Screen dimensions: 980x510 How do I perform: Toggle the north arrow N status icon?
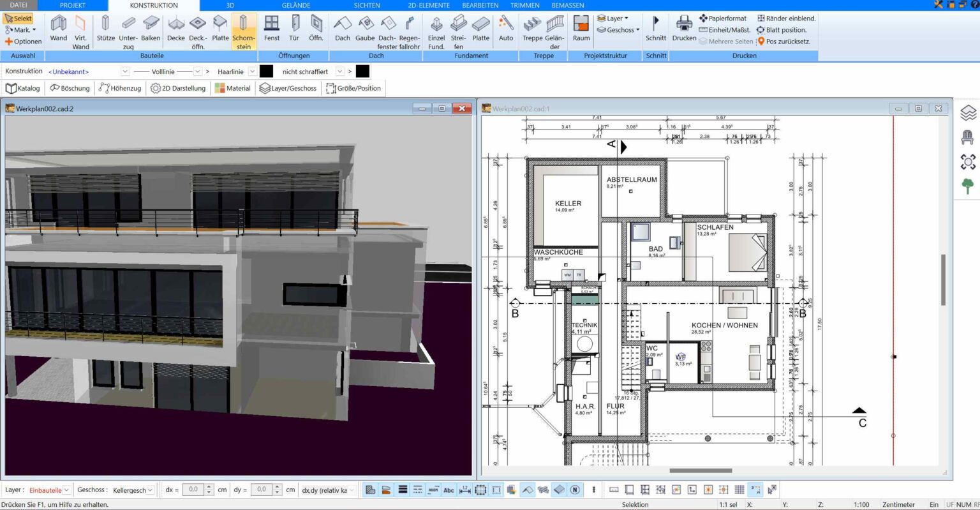(575, 490)
